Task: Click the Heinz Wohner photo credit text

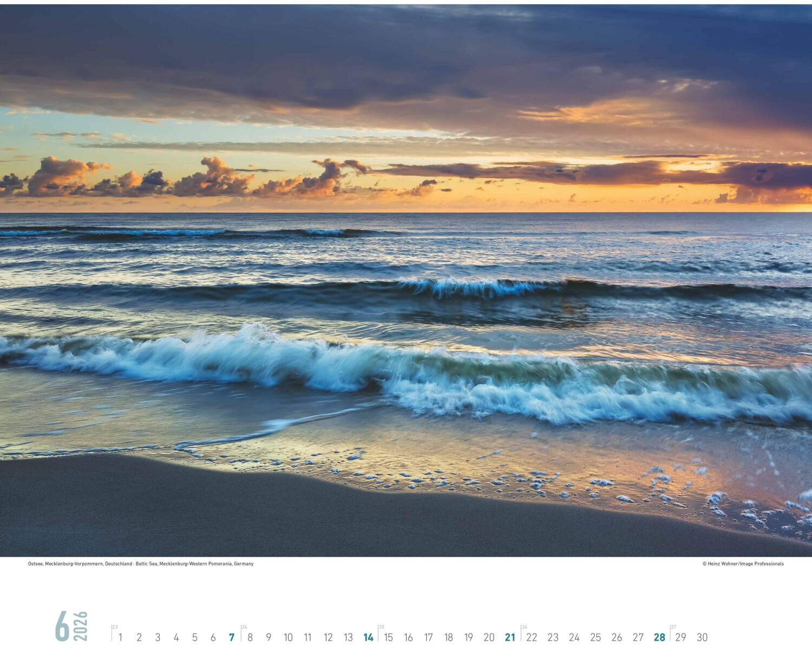Action: point(743,564)
